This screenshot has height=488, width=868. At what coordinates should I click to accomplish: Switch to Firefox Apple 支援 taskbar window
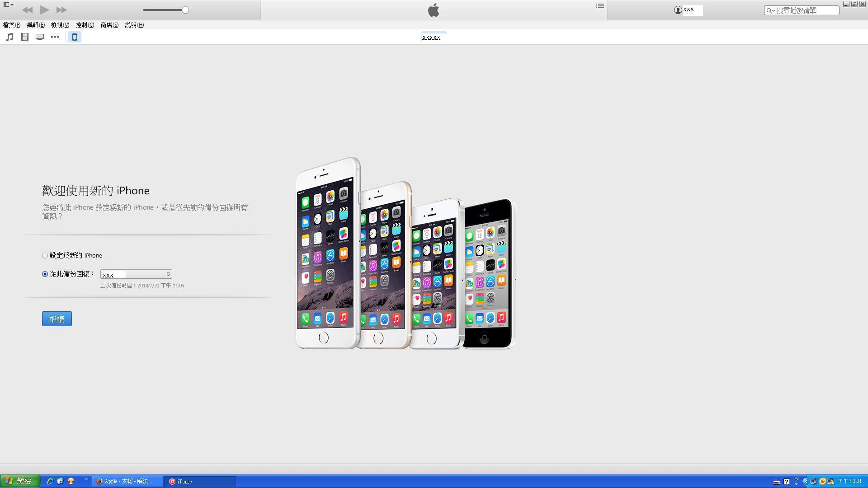coord(128,482)
